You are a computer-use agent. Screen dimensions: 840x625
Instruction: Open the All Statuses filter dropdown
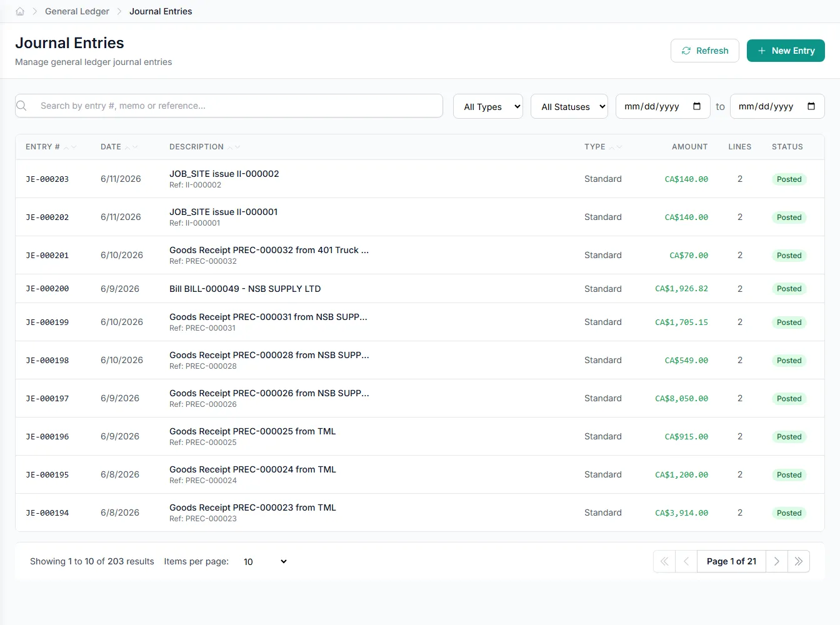click(569, 106)
